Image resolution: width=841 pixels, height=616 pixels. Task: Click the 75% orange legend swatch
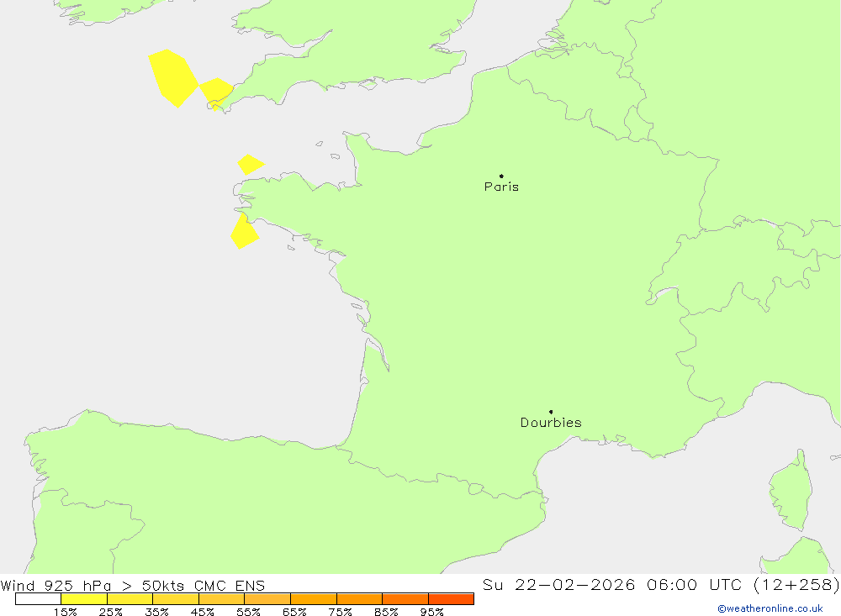(x=359, y=599)
